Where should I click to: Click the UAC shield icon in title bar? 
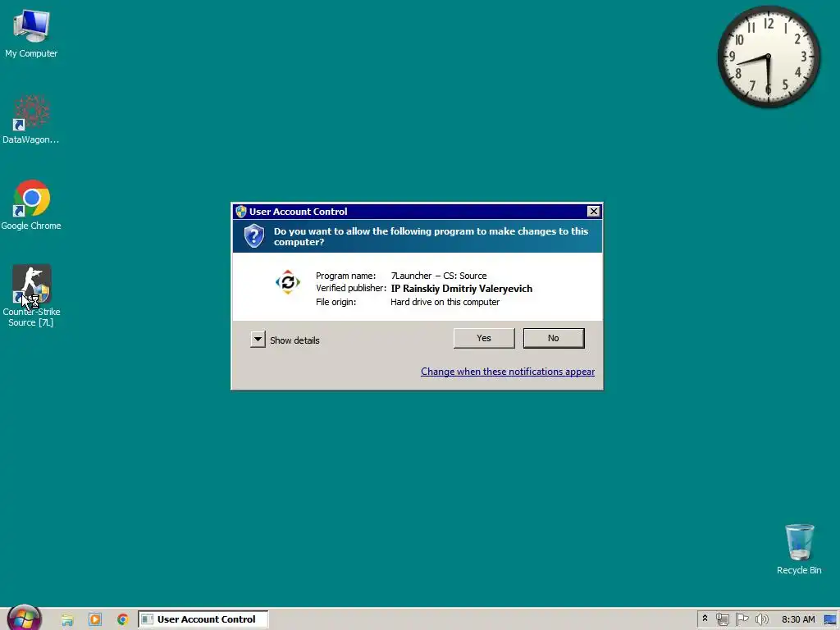[x=240, y=211]
